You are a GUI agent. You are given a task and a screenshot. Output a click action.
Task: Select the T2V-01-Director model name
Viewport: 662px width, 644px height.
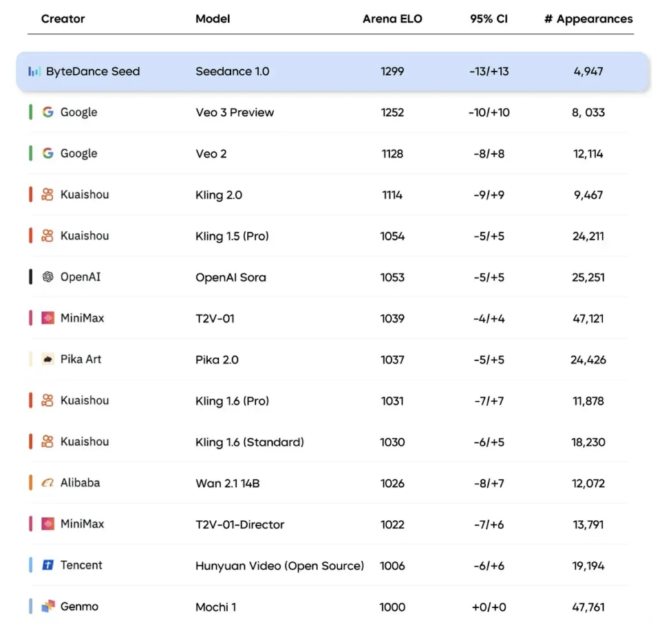[x=240, y=524]
